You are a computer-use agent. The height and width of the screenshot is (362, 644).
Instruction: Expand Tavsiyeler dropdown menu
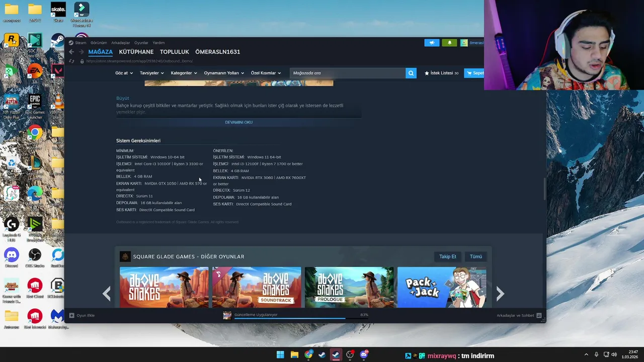point(151,73)
